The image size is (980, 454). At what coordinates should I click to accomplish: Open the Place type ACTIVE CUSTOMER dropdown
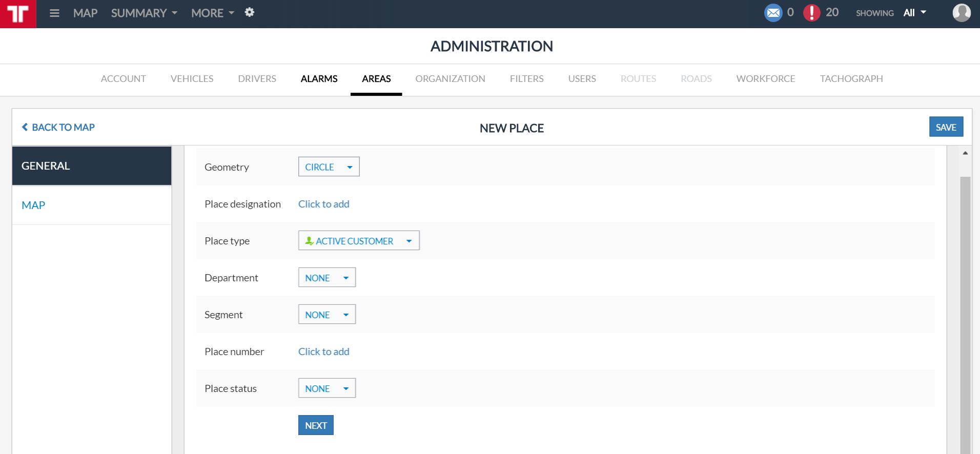[358, 241]
